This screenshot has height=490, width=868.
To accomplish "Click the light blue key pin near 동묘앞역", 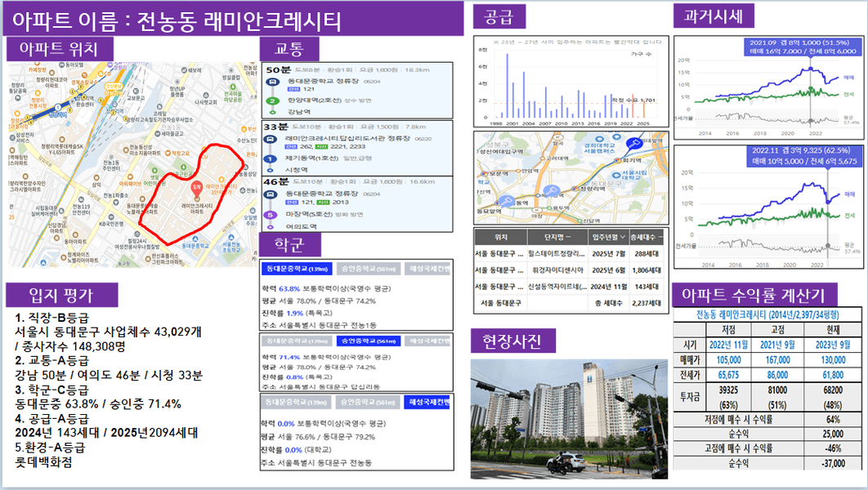I will [507, 202].
